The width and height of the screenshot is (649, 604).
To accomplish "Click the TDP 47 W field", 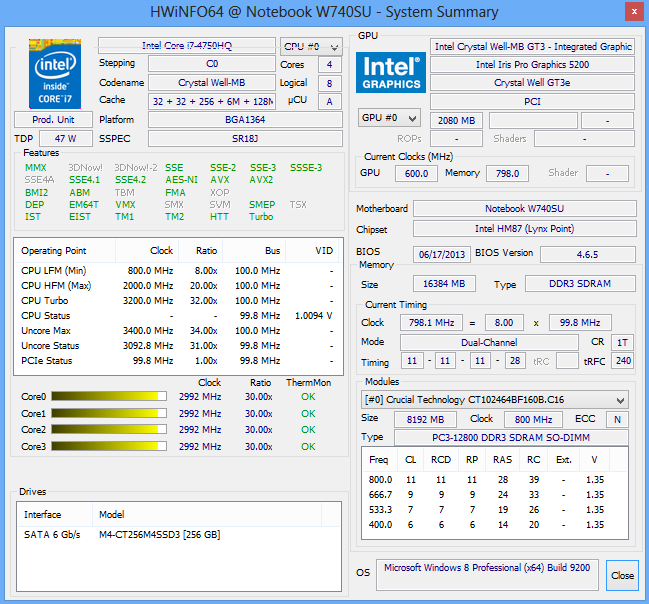I will point(66,139).
